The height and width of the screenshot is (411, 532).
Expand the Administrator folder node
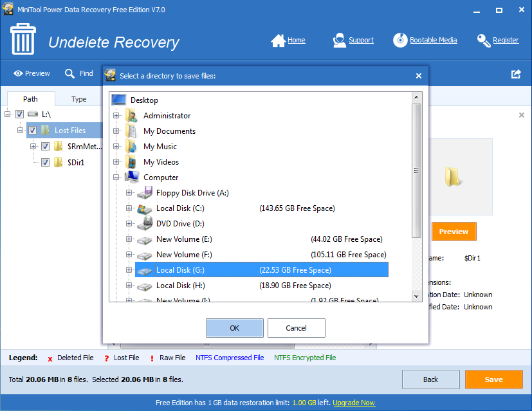coord(116,115)
